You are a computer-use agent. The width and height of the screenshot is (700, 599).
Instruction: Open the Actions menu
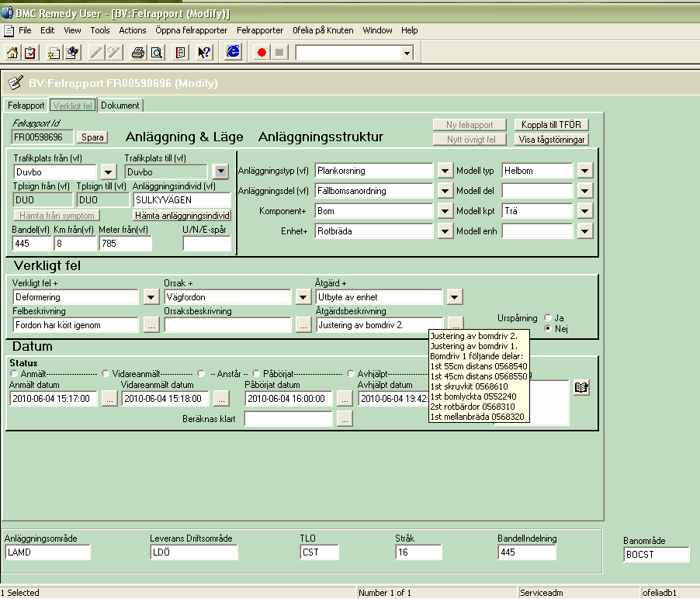pos(133,30)
